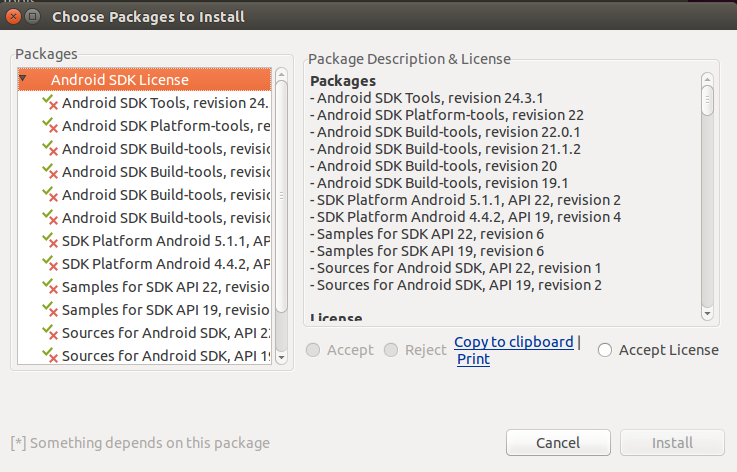Image resolution: width=737 pixels, height=472 pixels.
Task: Click description line Android SDK Build-tools, revision 20
Action: coord(433,166)
